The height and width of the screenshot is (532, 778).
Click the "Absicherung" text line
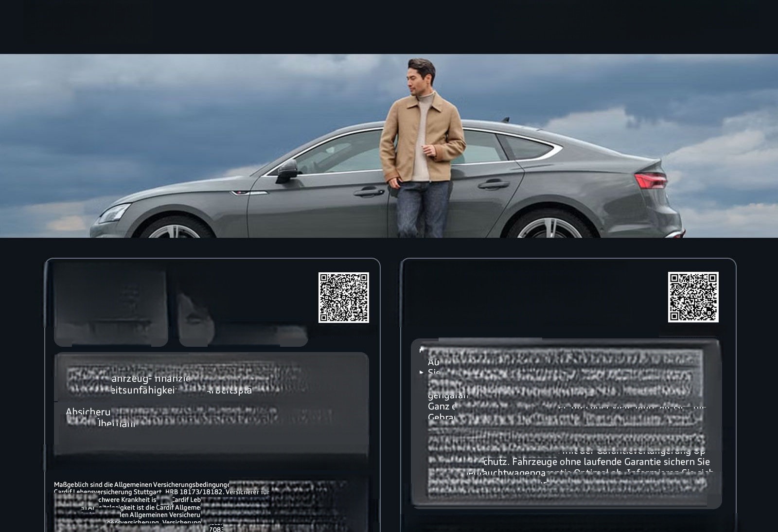click(88, 412)
